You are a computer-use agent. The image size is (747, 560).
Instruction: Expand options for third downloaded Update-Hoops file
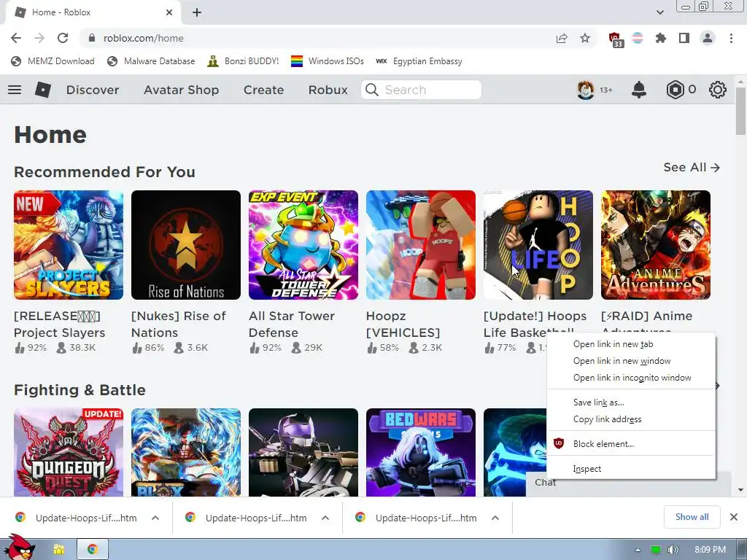pyautogui.click(x=495, y=518)
